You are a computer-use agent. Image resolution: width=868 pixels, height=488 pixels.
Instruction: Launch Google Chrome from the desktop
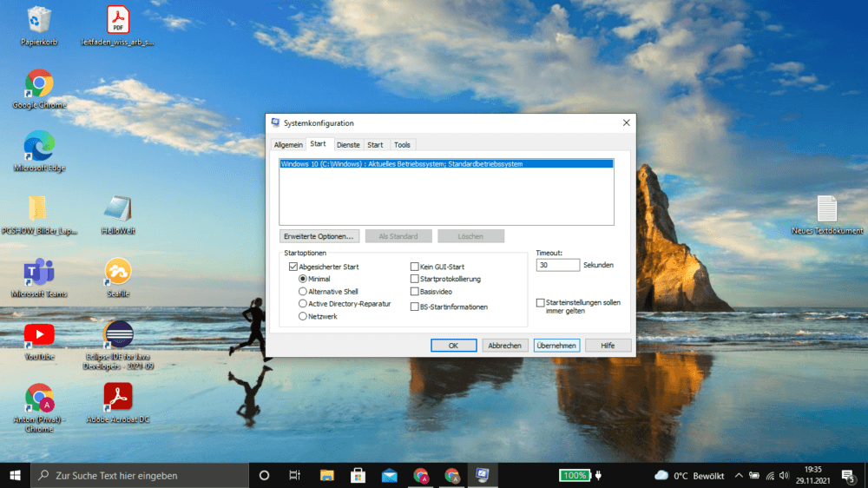39,89
